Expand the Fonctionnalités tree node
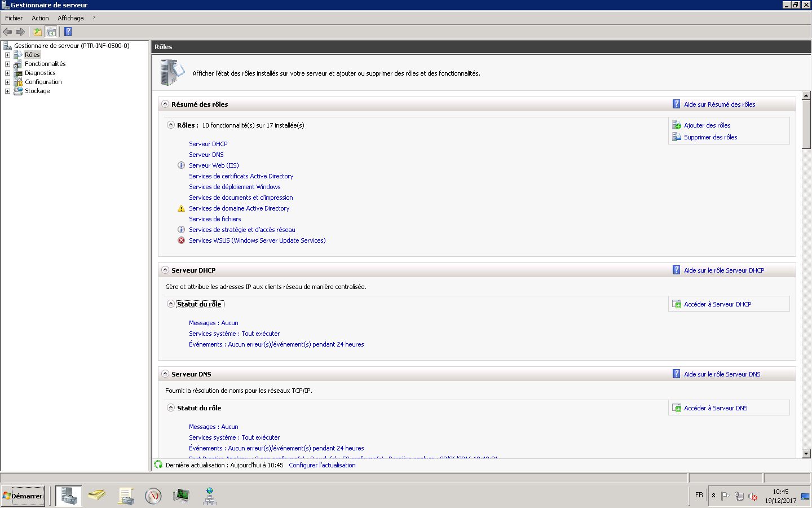The width and height of the screenshot is (812, 508). [x=7, y=64]
